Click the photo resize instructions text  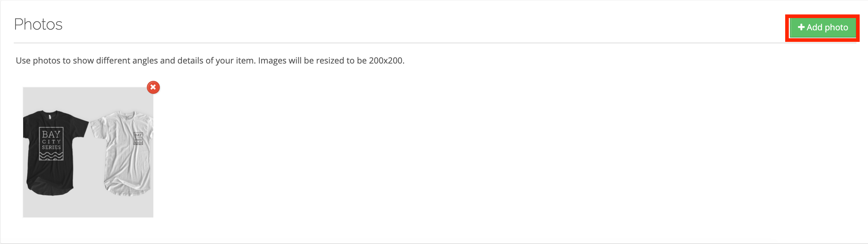pyautogui.click(x=210, y=61)
